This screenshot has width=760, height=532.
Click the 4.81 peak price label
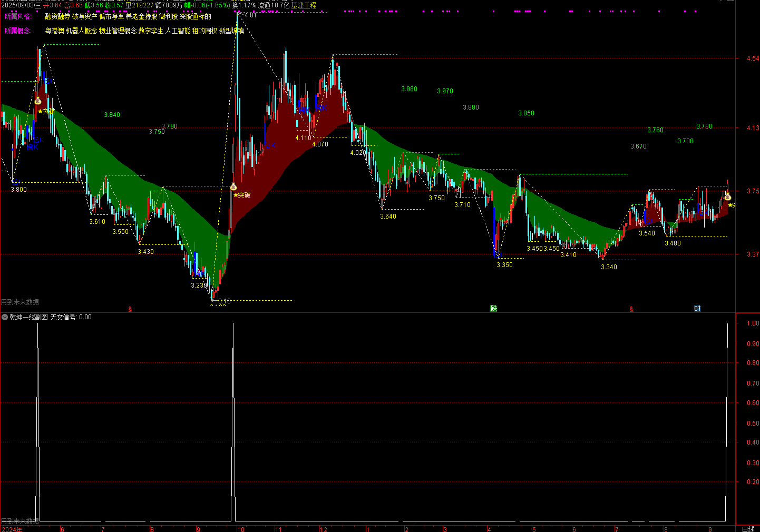pos(251,15)
